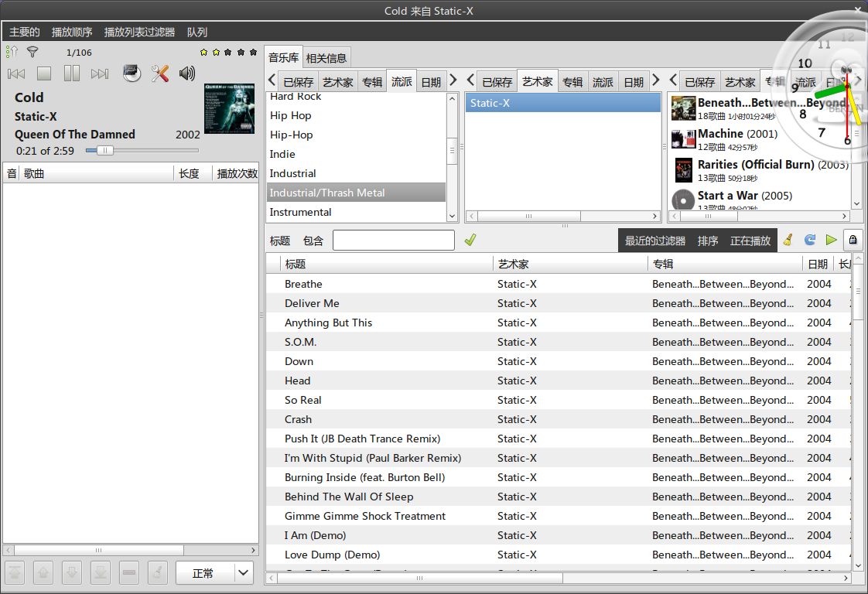
Task: Pause the current song
Action: (71, 73)
